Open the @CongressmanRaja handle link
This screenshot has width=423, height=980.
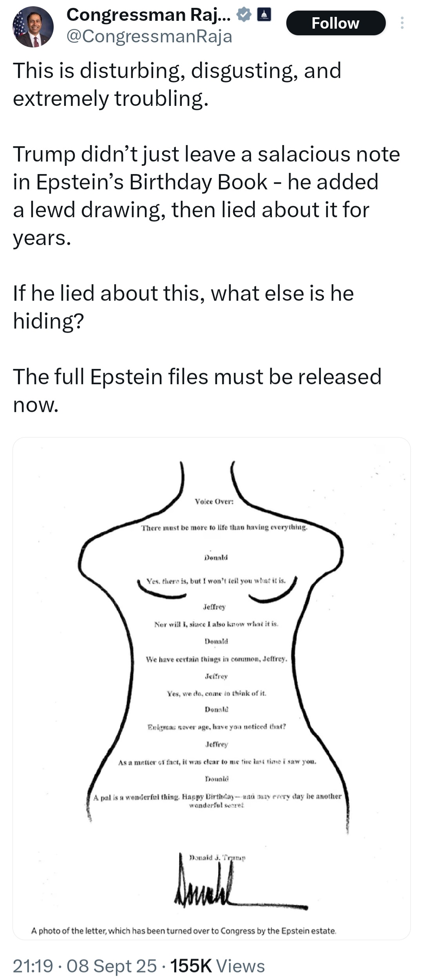coord(149,36)
